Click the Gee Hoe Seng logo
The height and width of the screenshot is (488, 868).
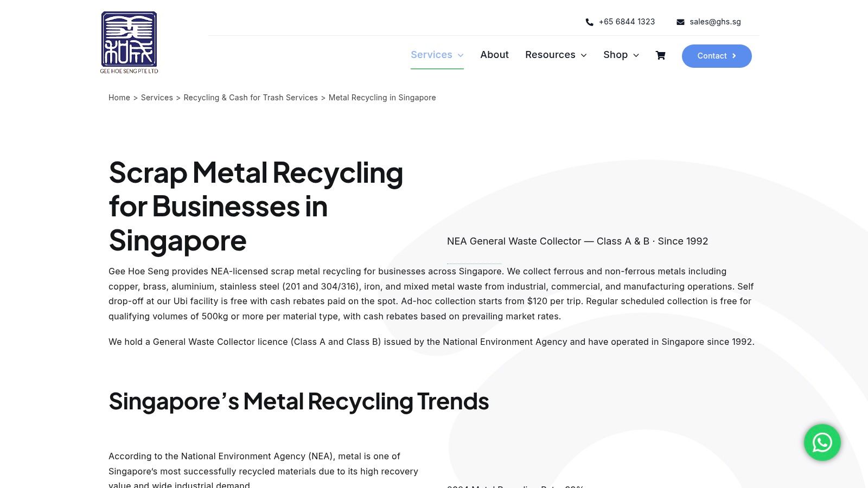pyautogui.click(x=129, y=42)
